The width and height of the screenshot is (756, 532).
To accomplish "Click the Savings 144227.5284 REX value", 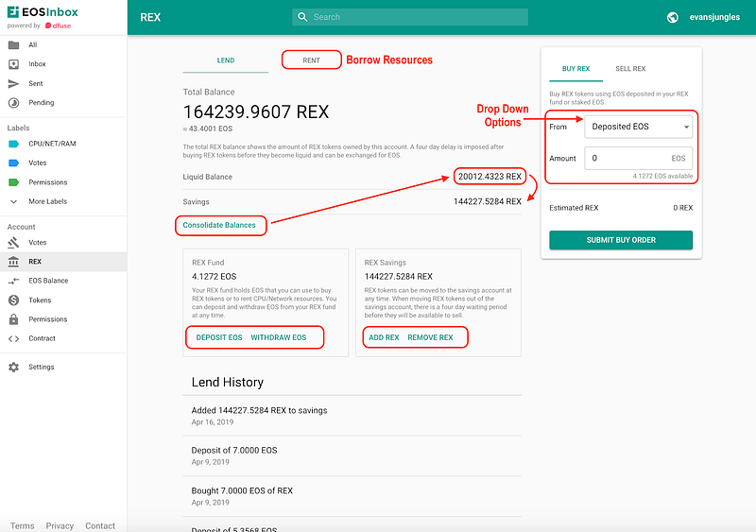I will (487, 201).
